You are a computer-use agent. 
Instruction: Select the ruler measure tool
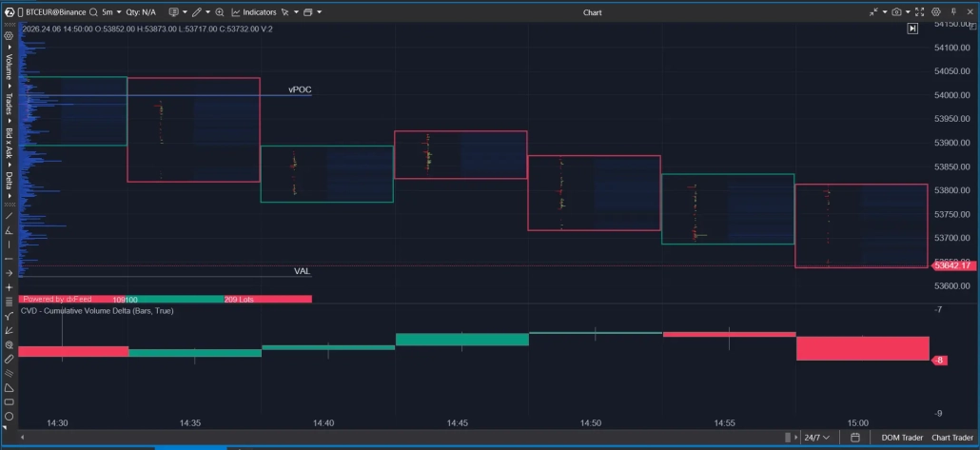pyautogui.click(x=9, y=360)
